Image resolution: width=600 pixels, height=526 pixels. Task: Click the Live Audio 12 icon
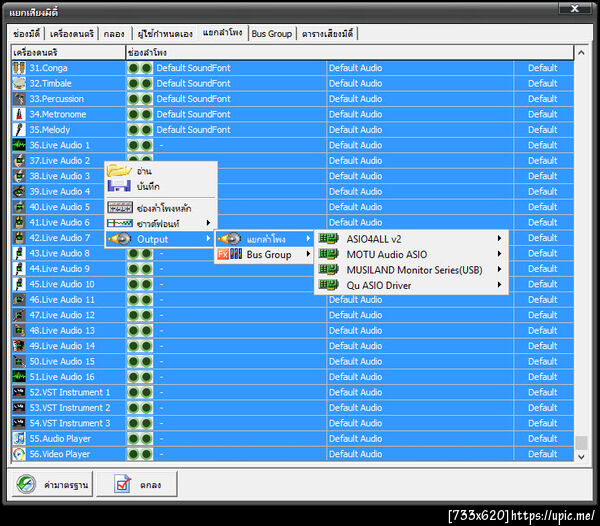click(x=19, y=315)
